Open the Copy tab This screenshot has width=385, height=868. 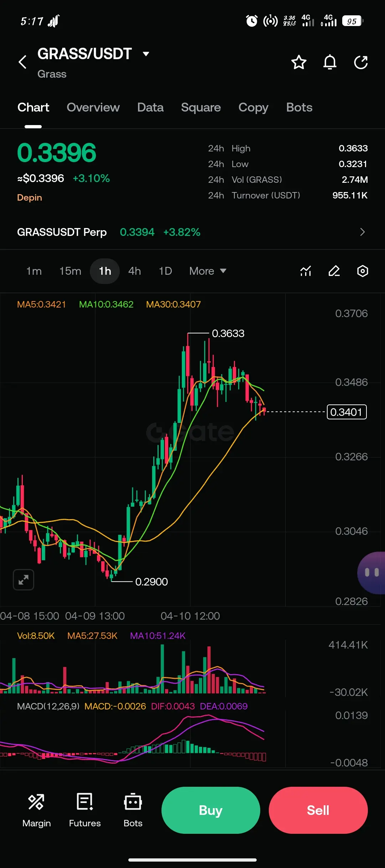[253, 107]
